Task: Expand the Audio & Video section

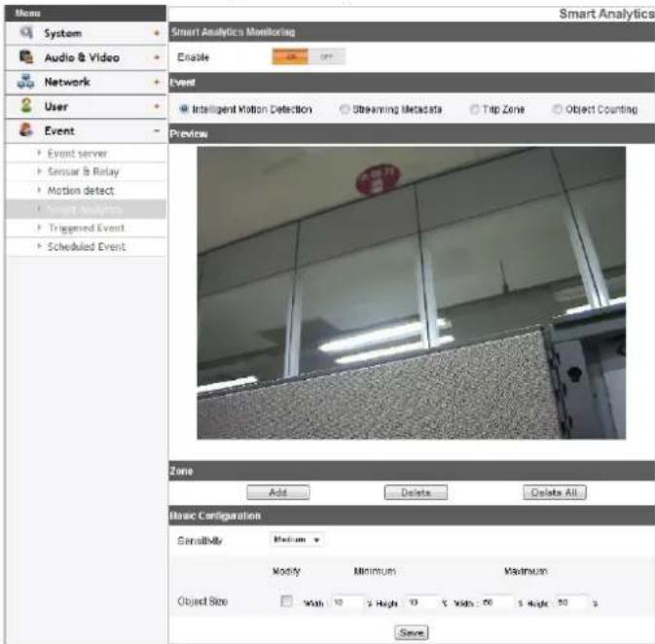Action: point(157,57)
